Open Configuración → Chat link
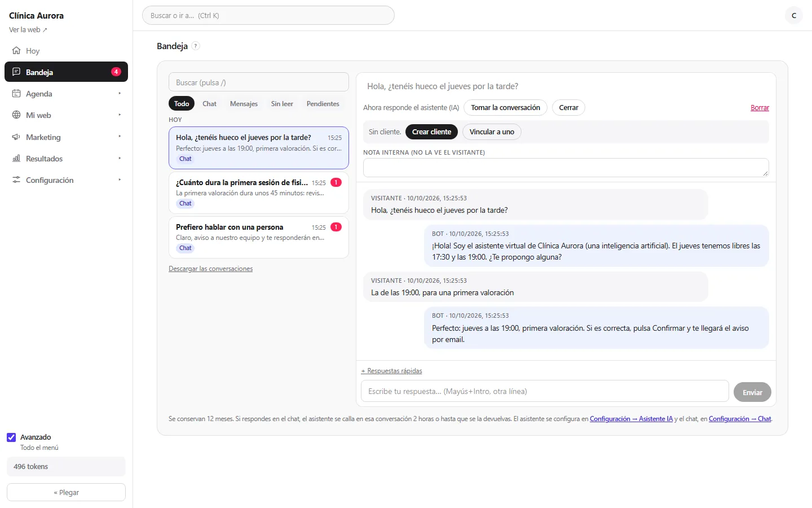 point(740,419)
